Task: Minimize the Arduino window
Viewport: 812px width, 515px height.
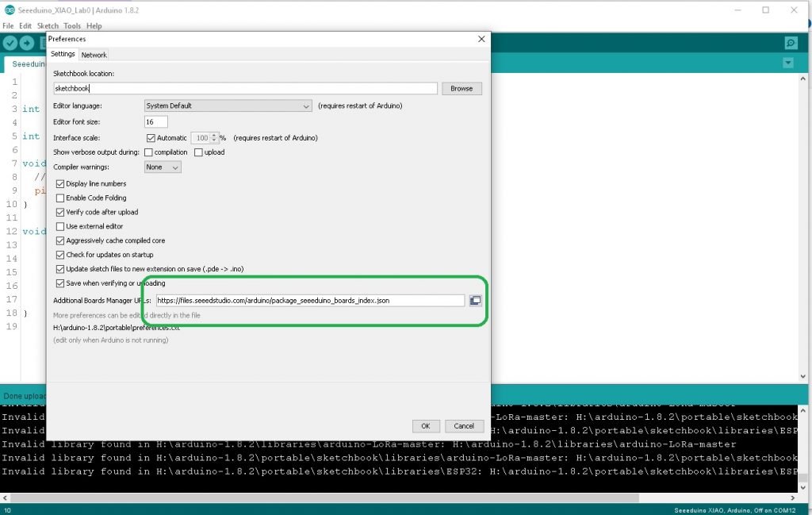Action: coord(738,10)
